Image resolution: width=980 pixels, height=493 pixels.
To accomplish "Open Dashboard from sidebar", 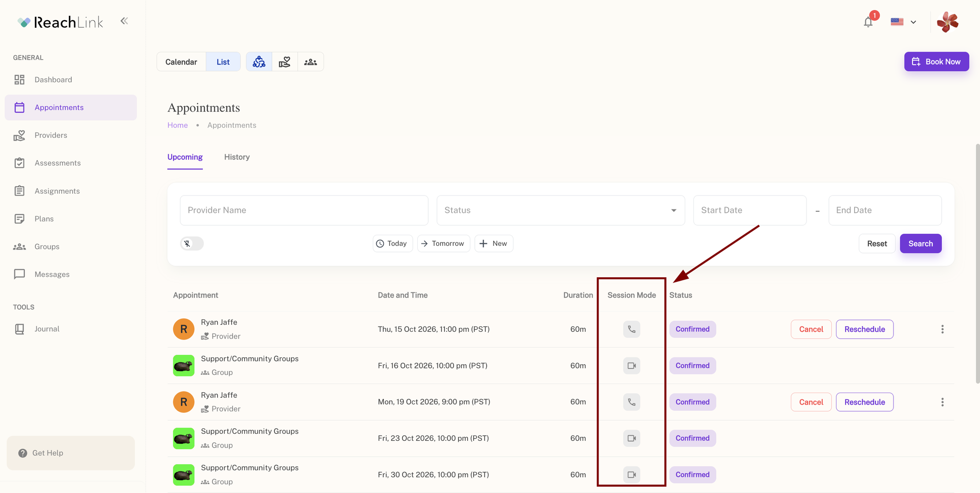I will [71, 80].
